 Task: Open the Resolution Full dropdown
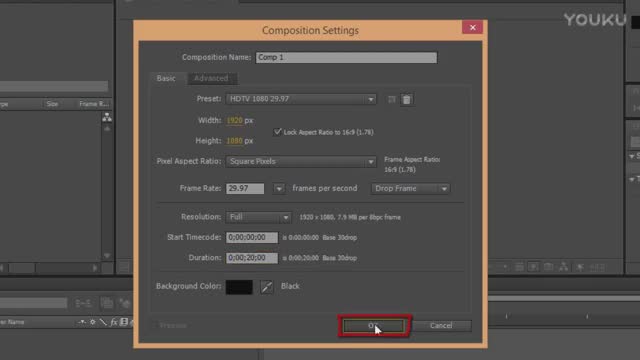click(258, 217)
